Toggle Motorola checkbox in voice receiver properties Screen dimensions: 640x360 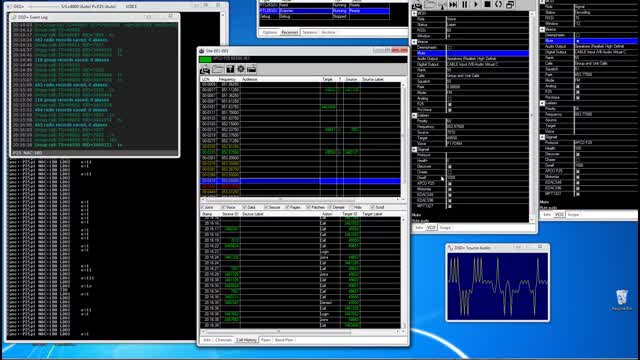coord(450,189)
